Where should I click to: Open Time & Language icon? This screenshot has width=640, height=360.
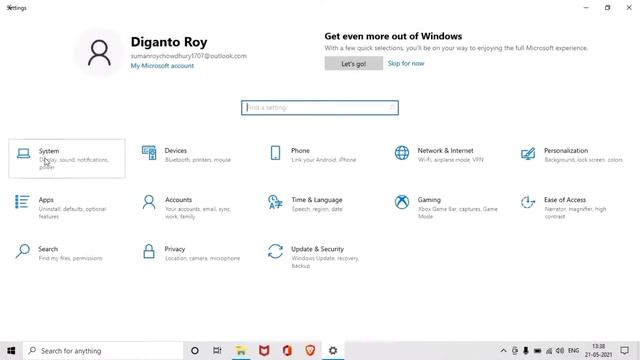[x=276, y=202]
